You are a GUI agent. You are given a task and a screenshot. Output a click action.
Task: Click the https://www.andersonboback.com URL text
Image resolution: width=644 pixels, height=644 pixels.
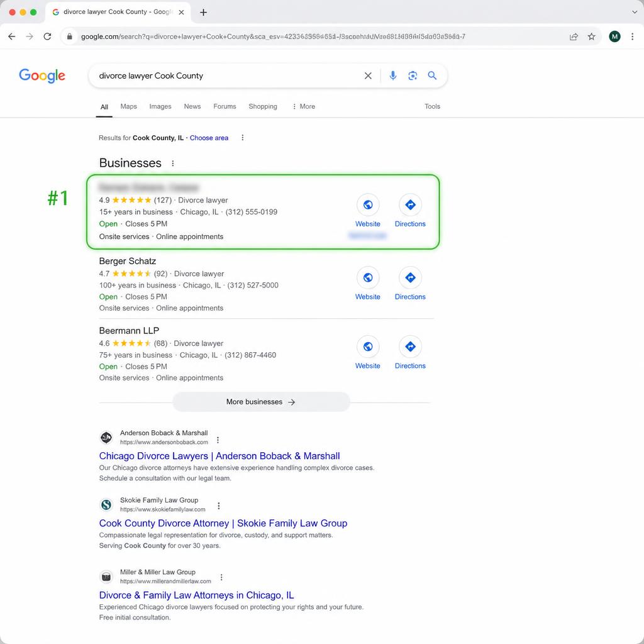[x=164, y=442]
